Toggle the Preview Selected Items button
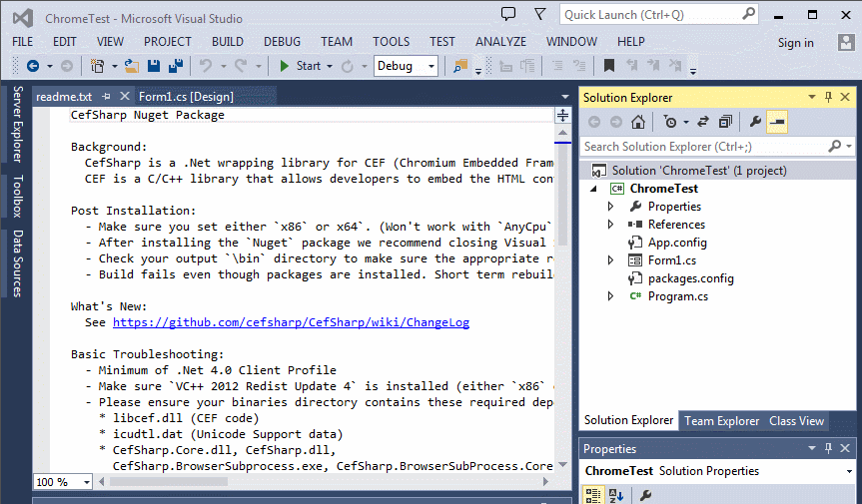862x504 pixels. click(777, 122)
